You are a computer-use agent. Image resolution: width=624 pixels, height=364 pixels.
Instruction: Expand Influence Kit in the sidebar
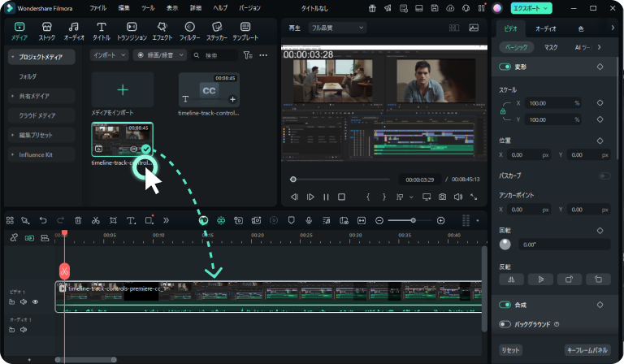(41, 154)
